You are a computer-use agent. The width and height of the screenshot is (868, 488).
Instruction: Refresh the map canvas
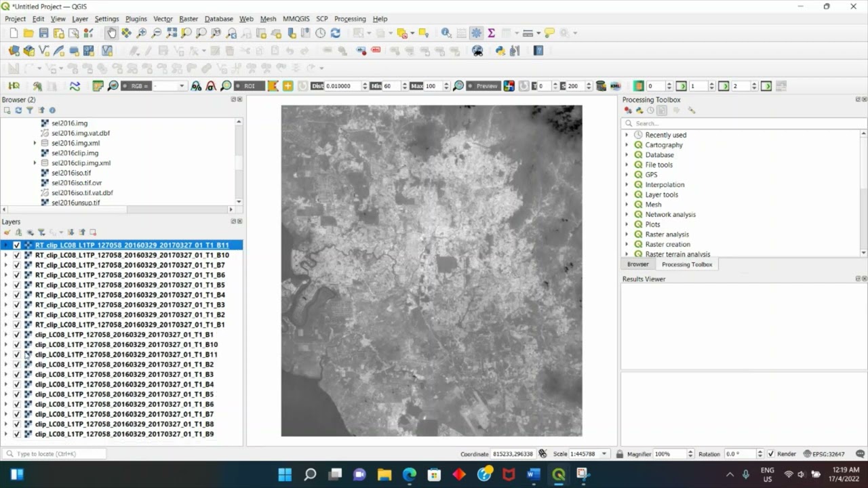tap(335, 33)
